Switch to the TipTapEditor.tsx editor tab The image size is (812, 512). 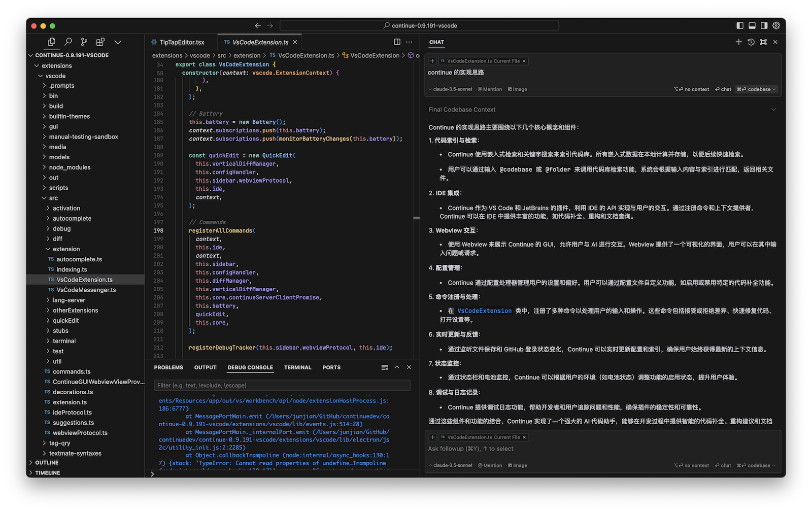[181, 42]
